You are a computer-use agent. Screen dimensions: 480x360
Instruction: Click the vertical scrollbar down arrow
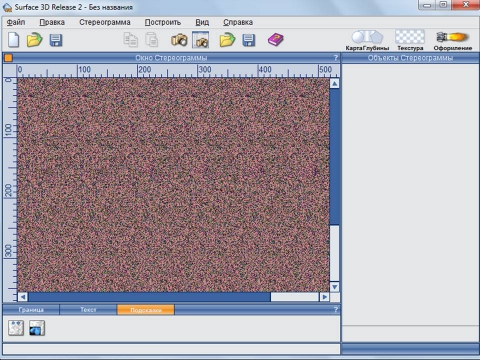[x=335, y=287]
